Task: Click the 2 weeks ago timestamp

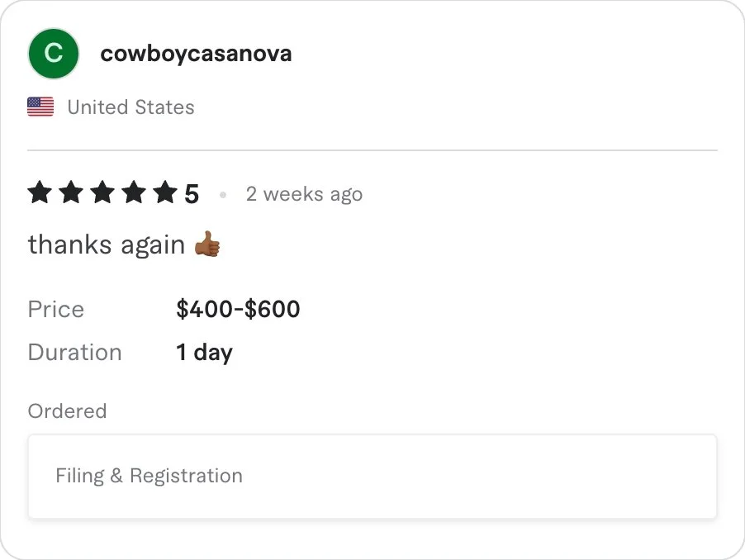Action: tap(304, 194)
